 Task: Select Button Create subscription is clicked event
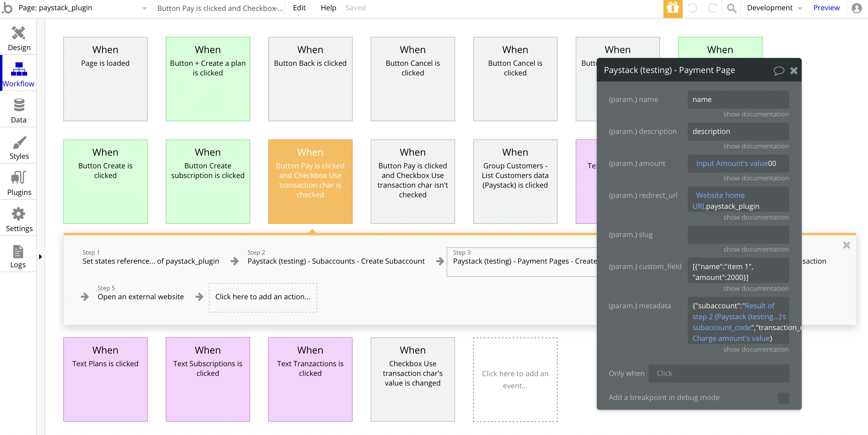[x=208, y=181]
